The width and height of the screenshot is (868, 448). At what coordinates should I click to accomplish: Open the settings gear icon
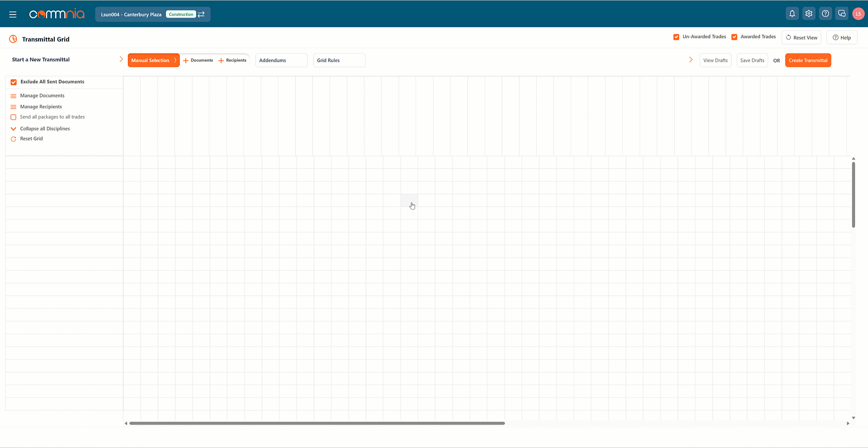tap(809, 14)
